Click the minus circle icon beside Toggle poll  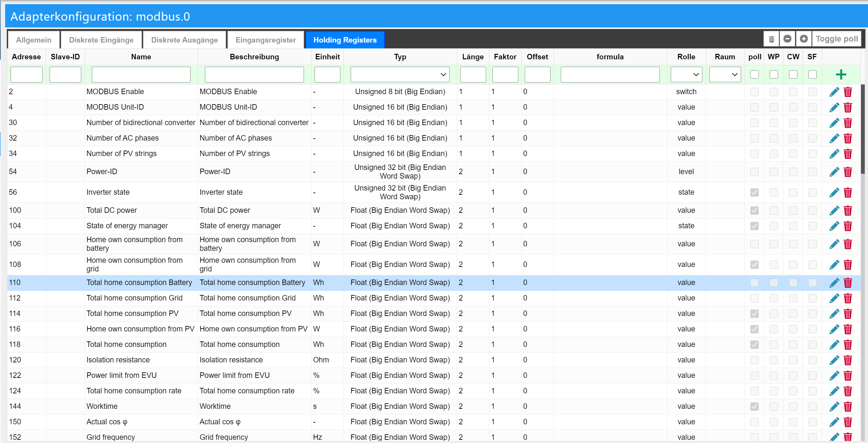(x=787, y=39)
